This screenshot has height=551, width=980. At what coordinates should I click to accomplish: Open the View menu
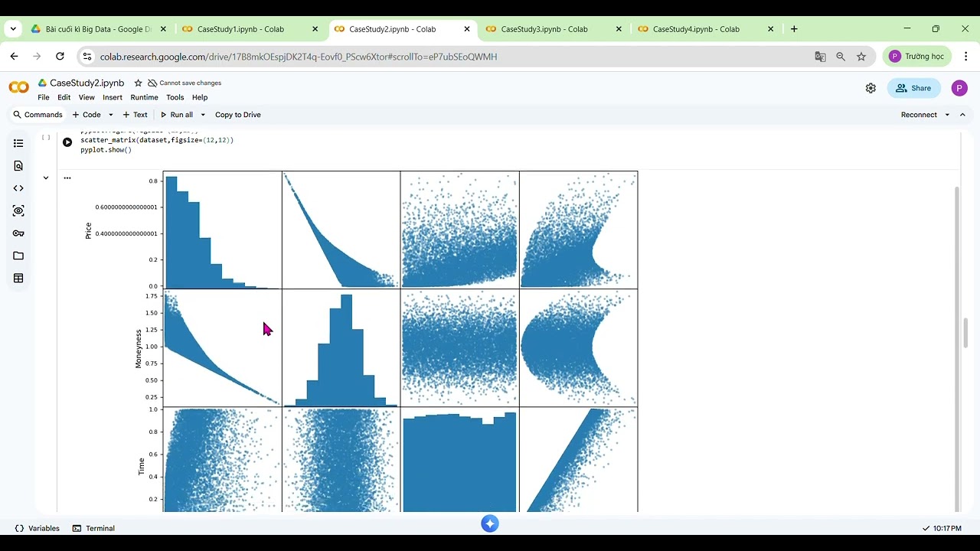[x=87, y=97]
